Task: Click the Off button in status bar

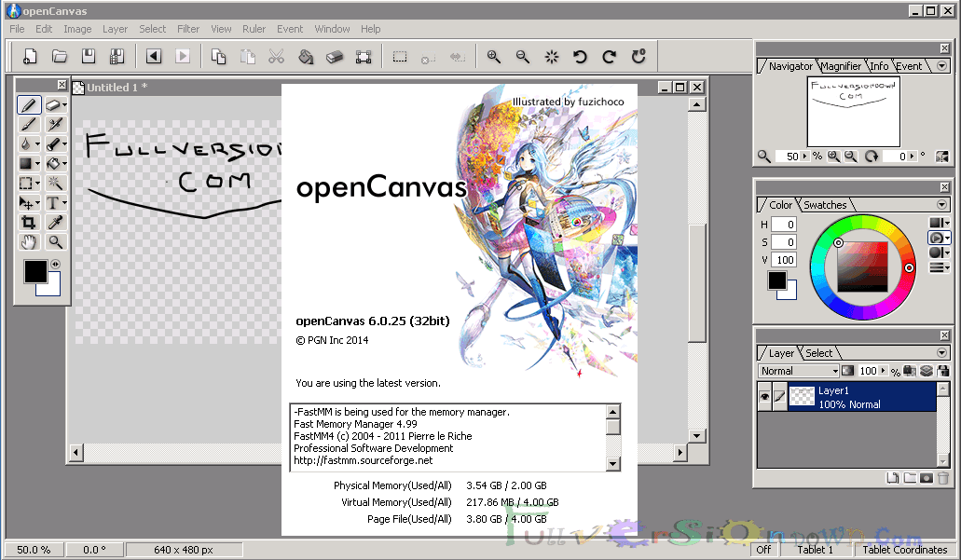Action: click(x=762, y=550)
